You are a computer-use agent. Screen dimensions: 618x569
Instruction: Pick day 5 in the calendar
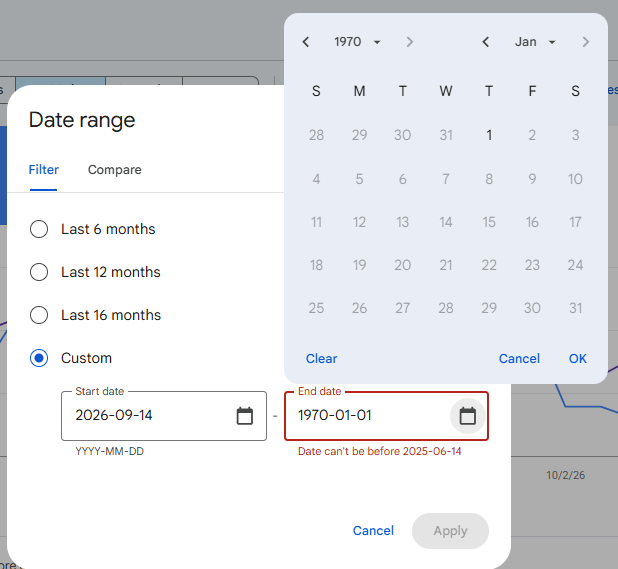tap(359, 179)
